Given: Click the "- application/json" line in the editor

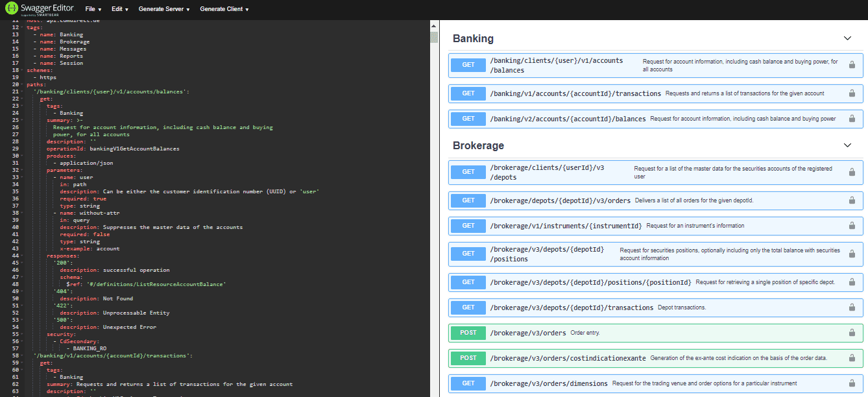Looking at the screenshot, I should (x=83, y=163).
